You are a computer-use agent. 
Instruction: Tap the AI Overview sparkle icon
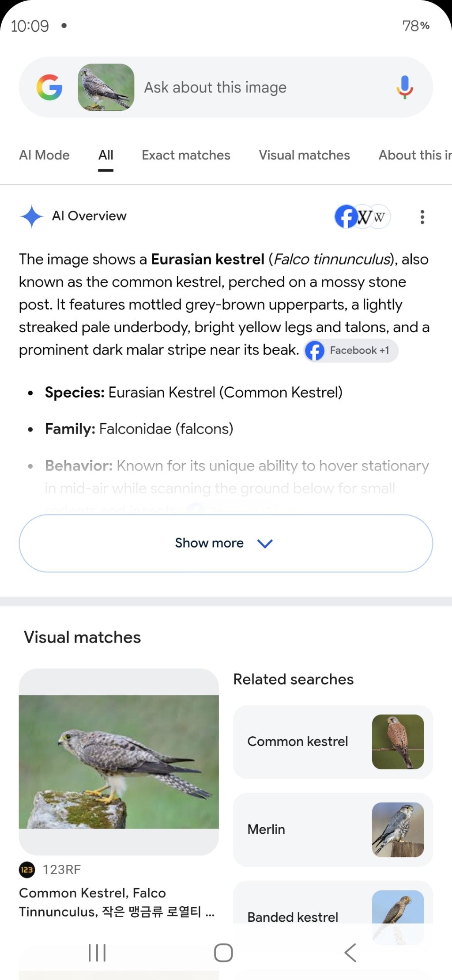point(32,216)
